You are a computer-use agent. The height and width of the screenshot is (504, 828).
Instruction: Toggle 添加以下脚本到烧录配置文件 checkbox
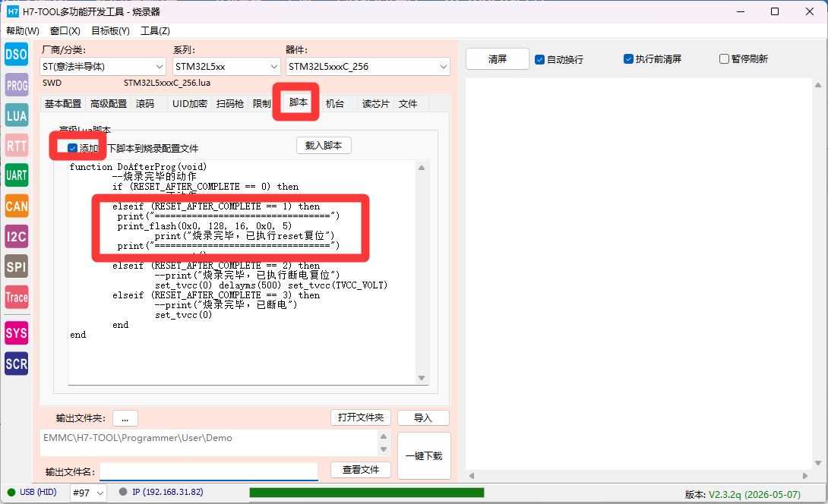coord(73,148)
